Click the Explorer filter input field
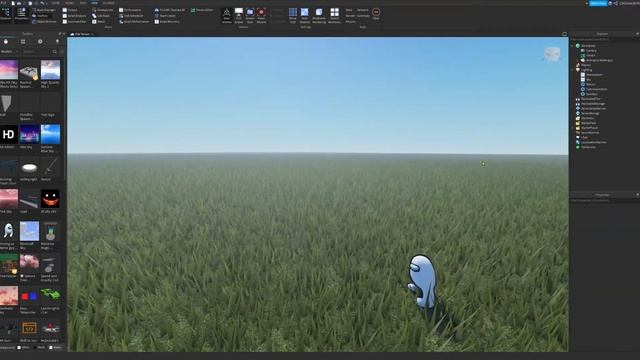The width and height of the screenshot is (640, 360). (x=604, y=40)
